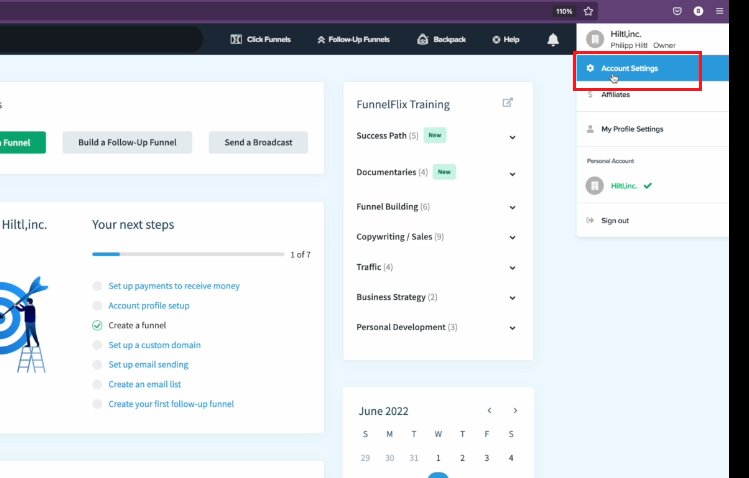The image size is (749, 478).
Task: Select May 30 in the calendar
Action: coord(389,458)
